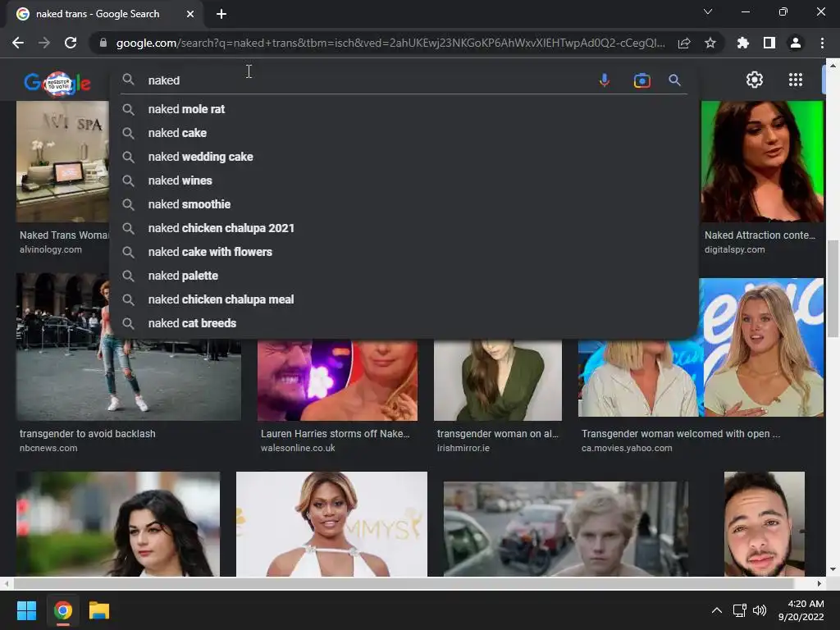
Task: Open the Chrome three-dot menu
Action: point(822,43)
